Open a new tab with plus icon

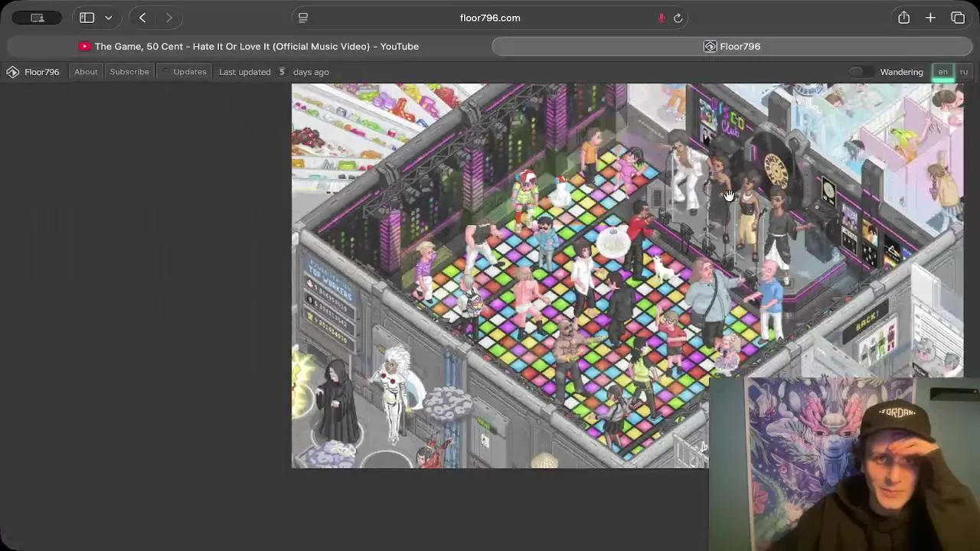pyautogui.click(x=930, y=18)
